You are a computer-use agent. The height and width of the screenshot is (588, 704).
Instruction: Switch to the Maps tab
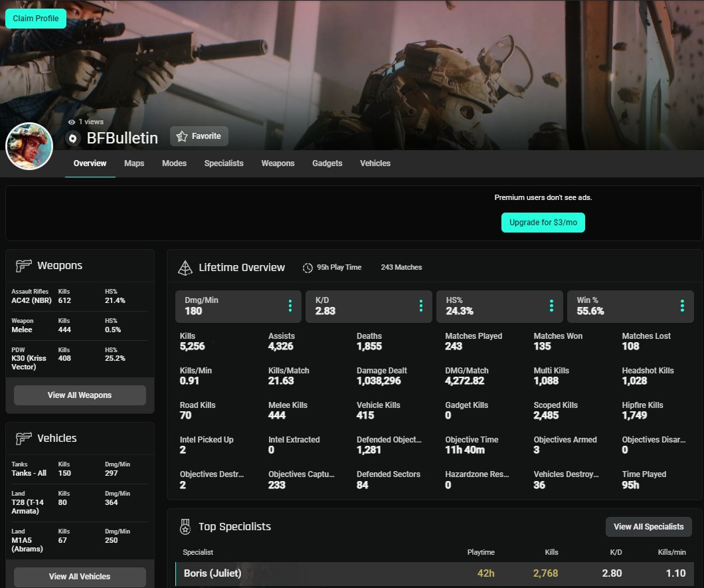click(134, 163)
